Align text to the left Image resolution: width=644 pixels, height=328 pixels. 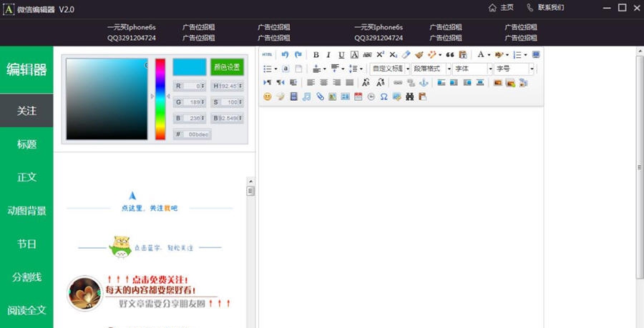(x=311, y=83)
